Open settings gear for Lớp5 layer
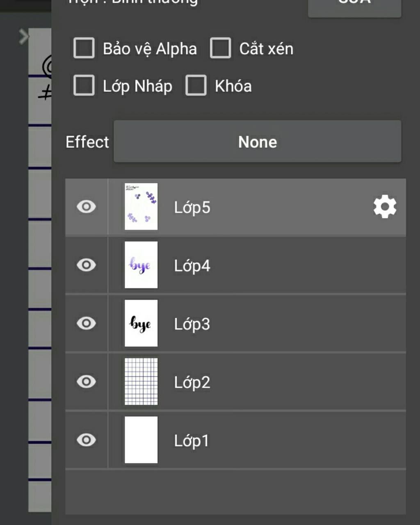420x525 pixels. point(385,207)
